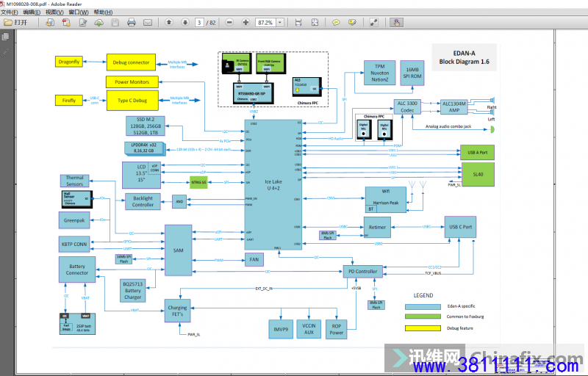Viewport: 588px width, 376px height.
Task: Switch to read mode view icon
Action: click(373, 23)
